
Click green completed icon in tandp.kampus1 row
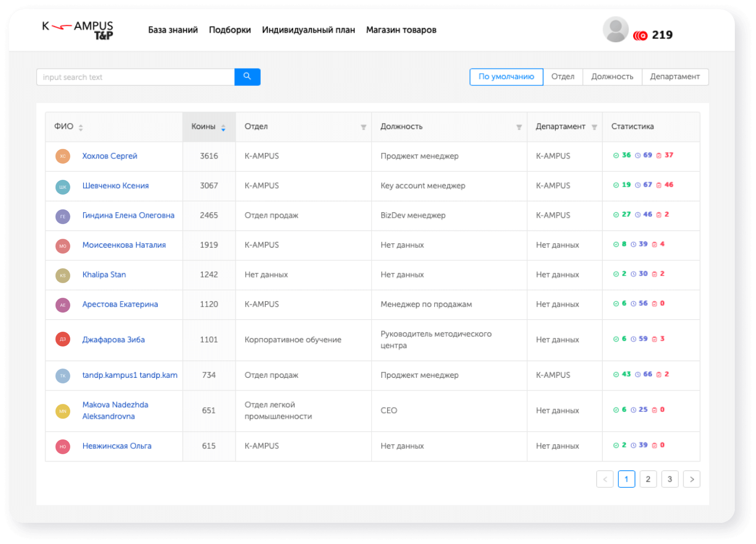click(616, 374)
